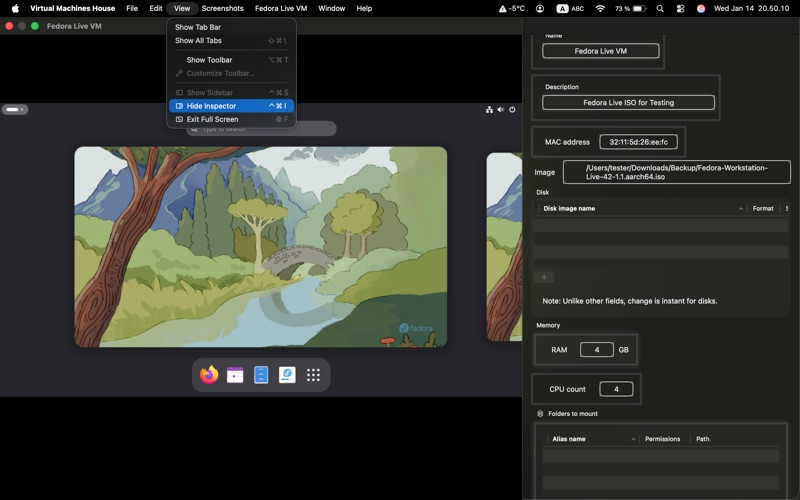The image size is (800, 500).
Task: Open the Window menu
Action: (x=332, y=8)
